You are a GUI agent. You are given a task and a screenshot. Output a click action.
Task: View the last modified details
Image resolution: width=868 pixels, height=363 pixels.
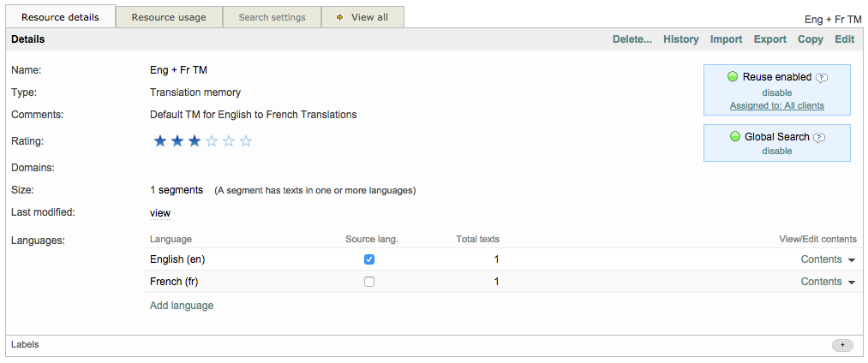click(x=160, y=213)
